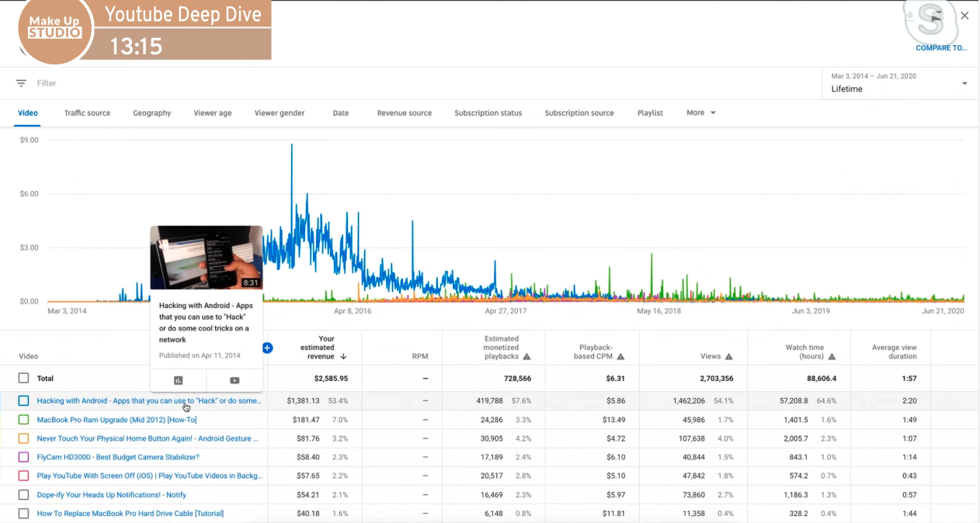Image resolution: width=980 pixels, height=523 pixels.
Task: Open Play YouTube With Screen Off link
Action: click(x=149, y=476)
